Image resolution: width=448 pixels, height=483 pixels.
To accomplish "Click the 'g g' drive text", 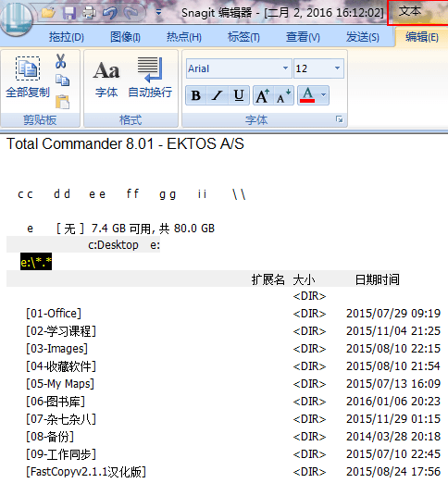I will 168,195.
